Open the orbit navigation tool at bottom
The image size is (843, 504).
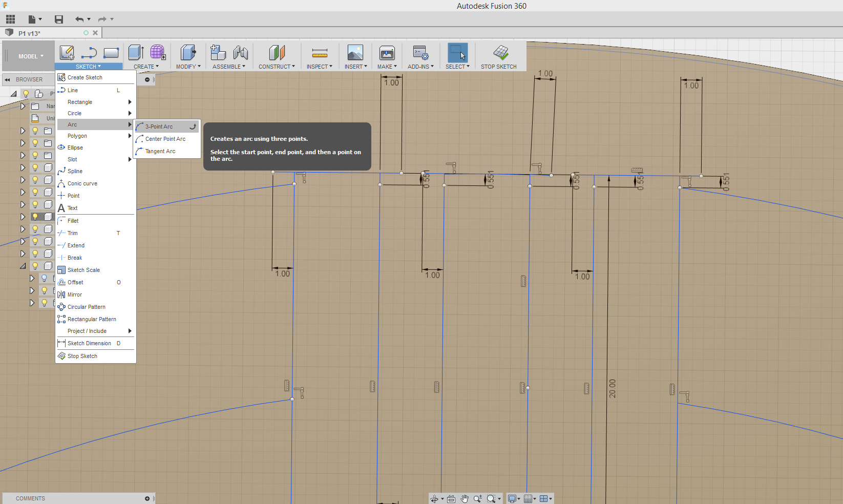[x=434, y=499]
